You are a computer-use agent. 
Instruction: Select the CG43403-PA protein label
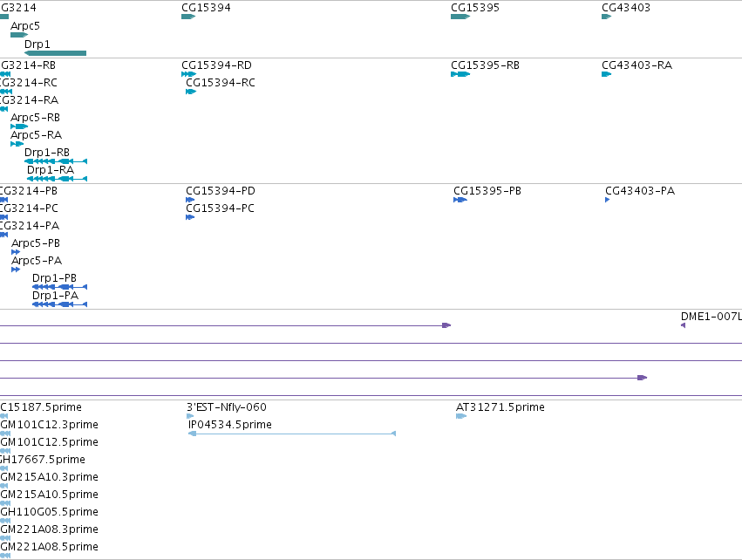click(x=640, y=191)
